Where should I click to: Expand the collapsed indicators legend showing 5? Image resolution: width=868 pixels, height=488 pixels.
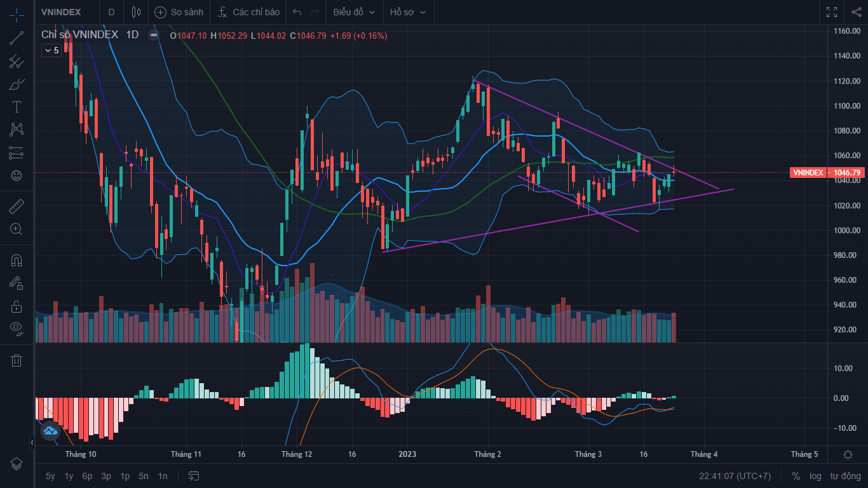51,50
